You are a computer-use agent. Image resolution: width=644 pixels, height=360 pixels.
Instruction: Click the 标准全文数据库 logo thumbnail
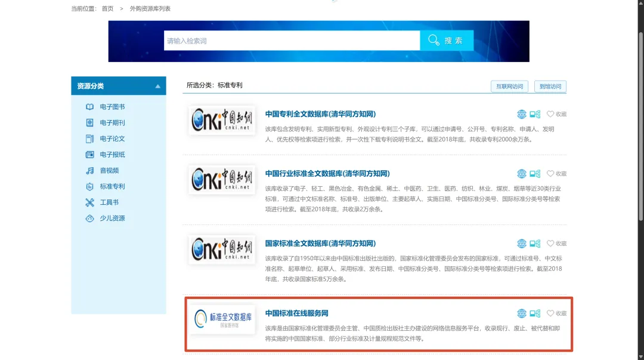222,319
